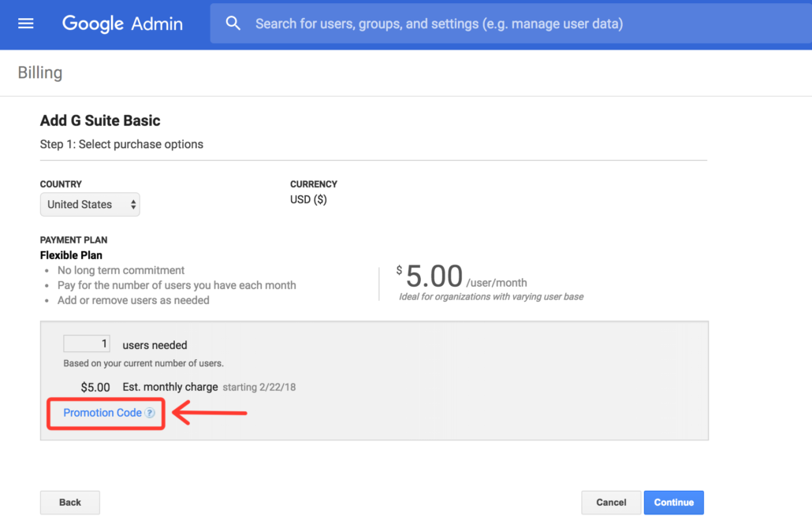812x516 pixels.
Task: Click the Est. monthly charge label
Action: coord(169,387)
